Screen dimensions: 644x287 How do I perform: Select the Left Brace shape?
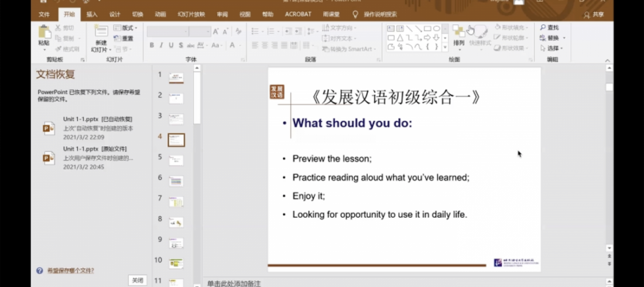(x=427, y=47)
